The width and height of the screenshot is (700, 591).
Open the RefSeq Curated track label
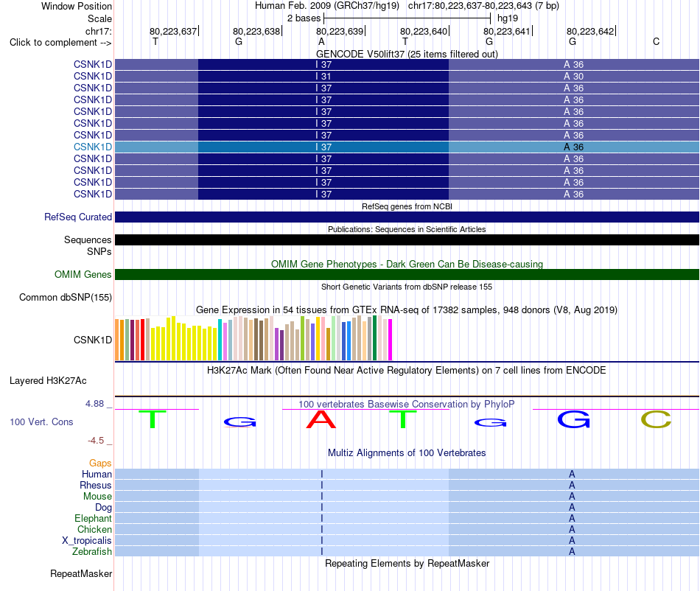[x=78, y=217]
